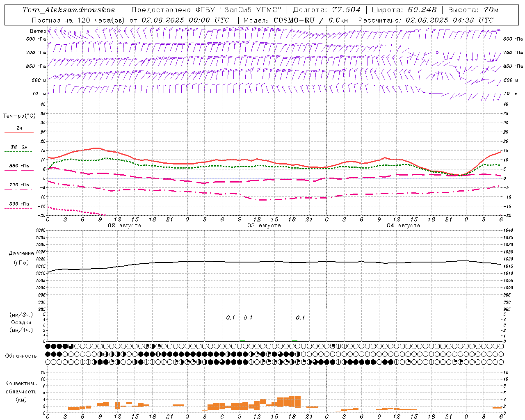Select the Прогноз на 120 часа(ов) header text
Image resolution: width=525 pixels, height=420 pixels.
point(79,20)
